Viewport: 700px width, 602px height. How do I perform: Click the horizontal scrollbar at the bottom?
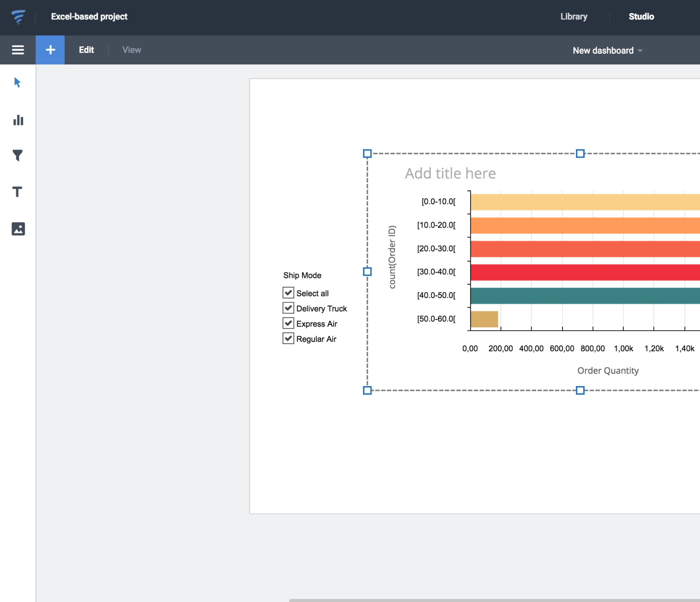point(494,600)
